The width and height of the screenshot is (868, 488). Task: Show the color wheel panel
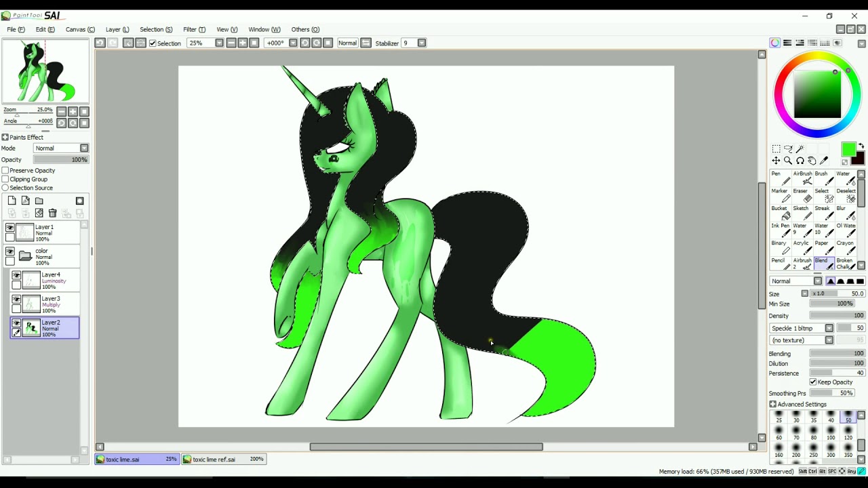(775, 43)
